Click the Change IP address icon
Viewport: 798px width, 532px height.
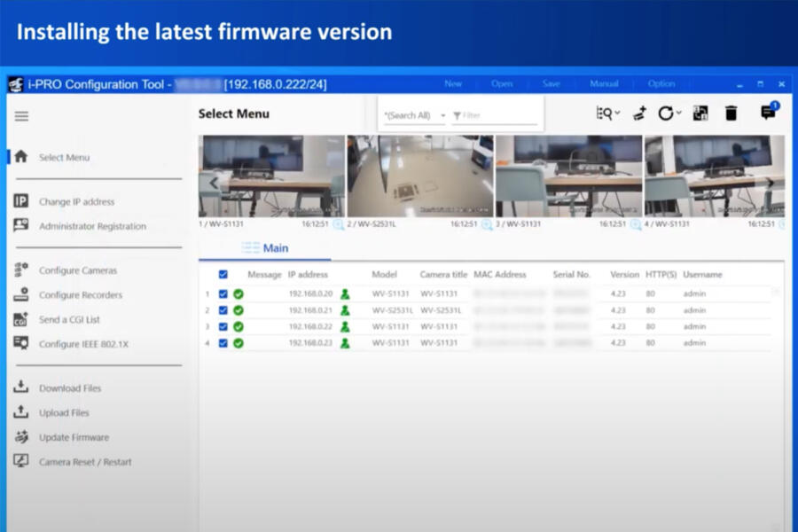coord(21,201)
